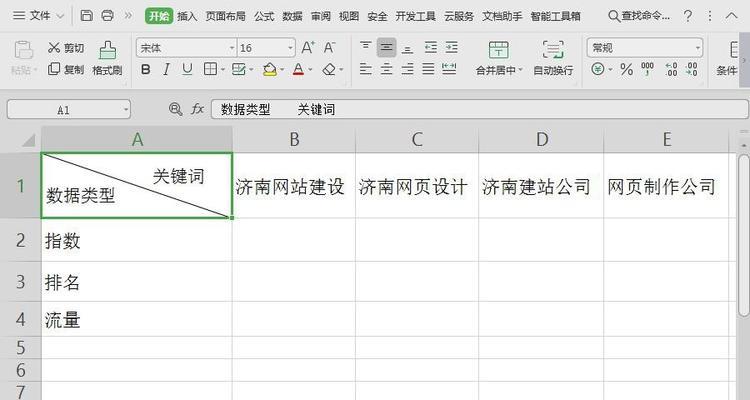The width and height of the screenshot is (750, 400).
Task: Align text to the right
Action: (x=407, y=69)
